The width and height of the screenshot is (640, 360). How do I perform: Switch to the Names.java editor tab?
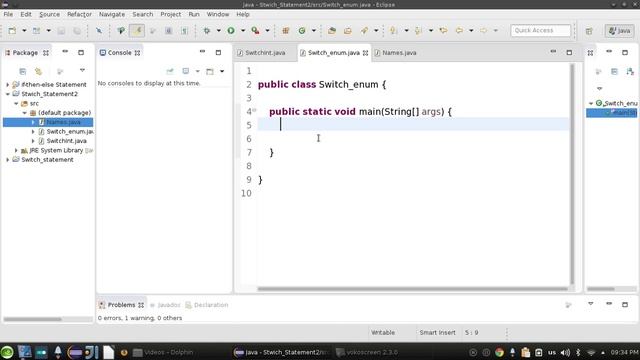click(396, 53)
